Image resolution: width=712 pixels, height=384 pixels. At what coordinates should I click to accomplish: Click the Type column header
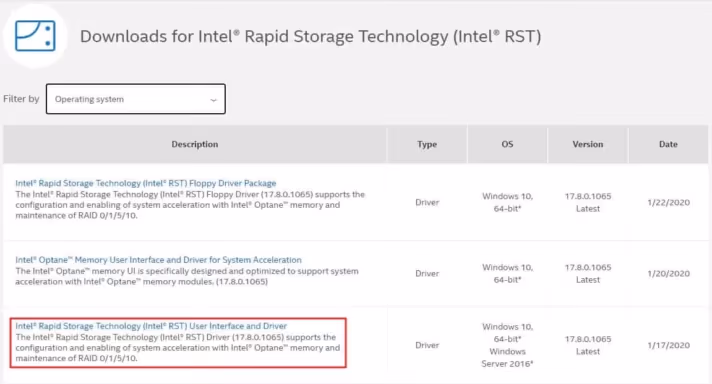[x=427, y=144]
